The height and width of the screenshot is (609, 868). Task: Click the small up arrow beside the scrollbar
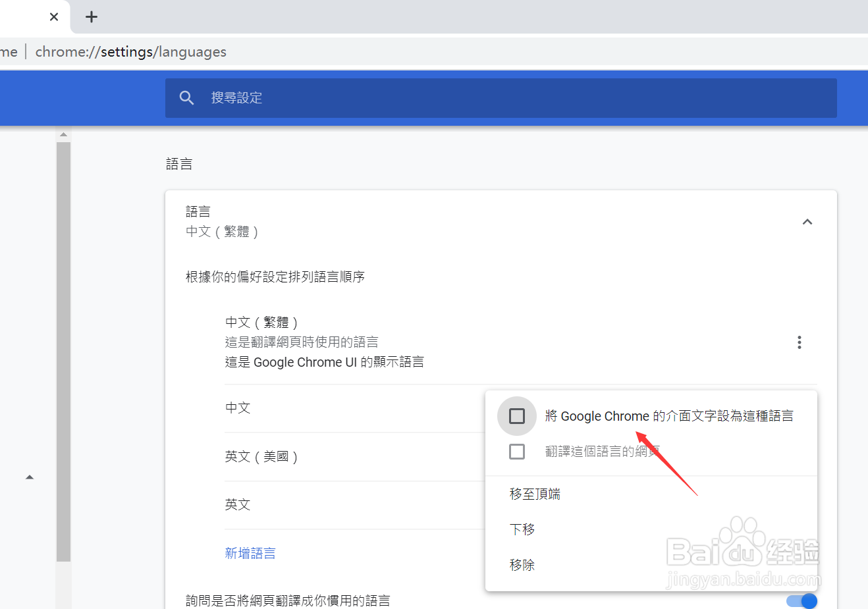[63, 134]
